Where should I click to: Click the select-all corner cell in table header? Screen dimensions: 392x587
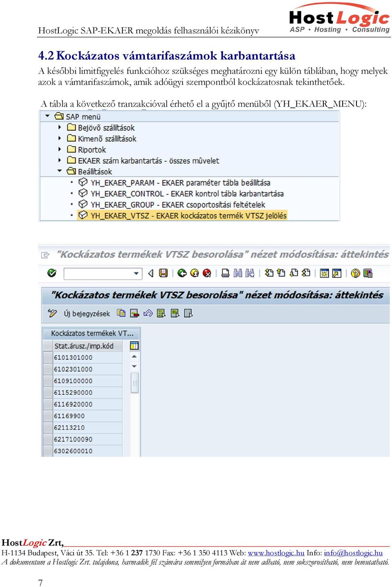(48, 346)
